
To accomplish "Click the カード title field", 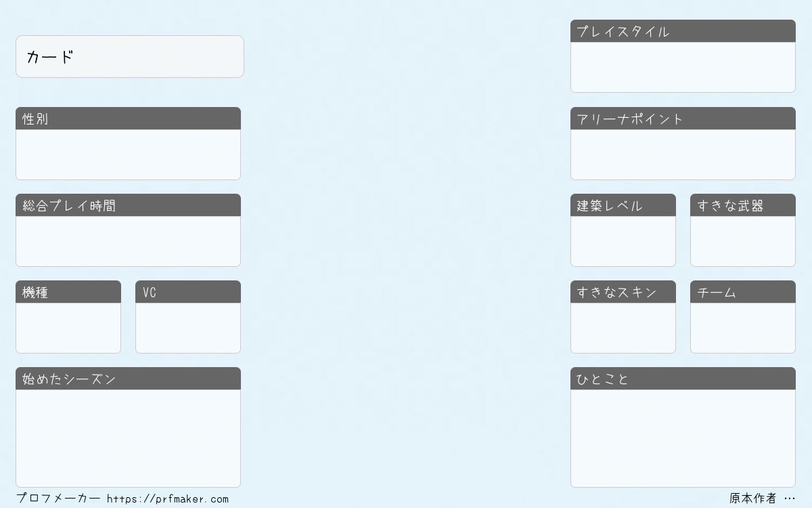I will tap(130, 57).
